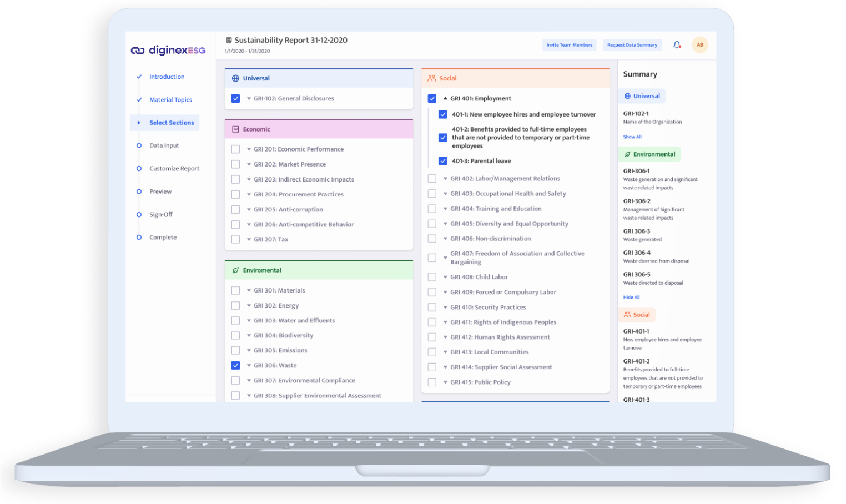Open the Sign-Off step
The image size is (846, 504).
coord(161,215)
